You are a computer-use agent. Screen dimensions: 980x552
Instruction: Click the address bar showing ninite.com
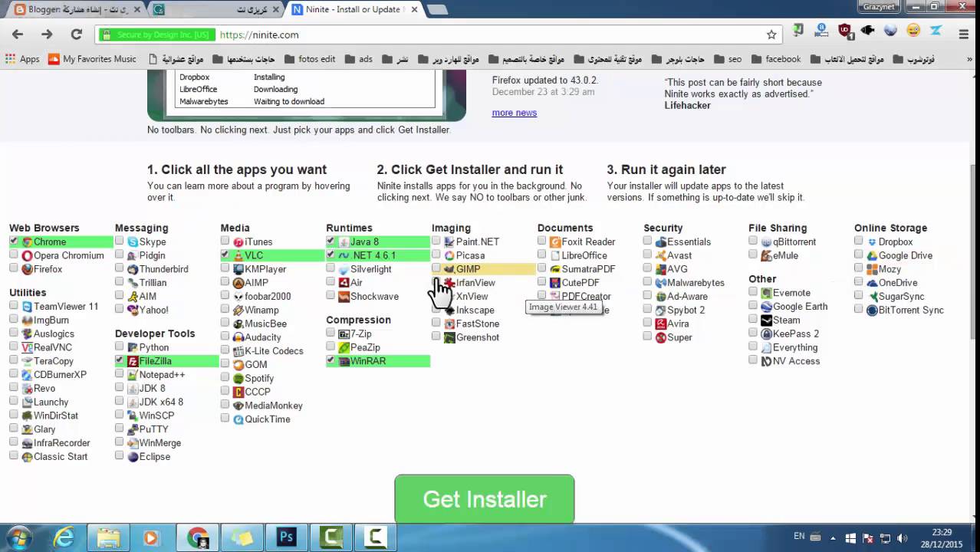tap(437, 34)
